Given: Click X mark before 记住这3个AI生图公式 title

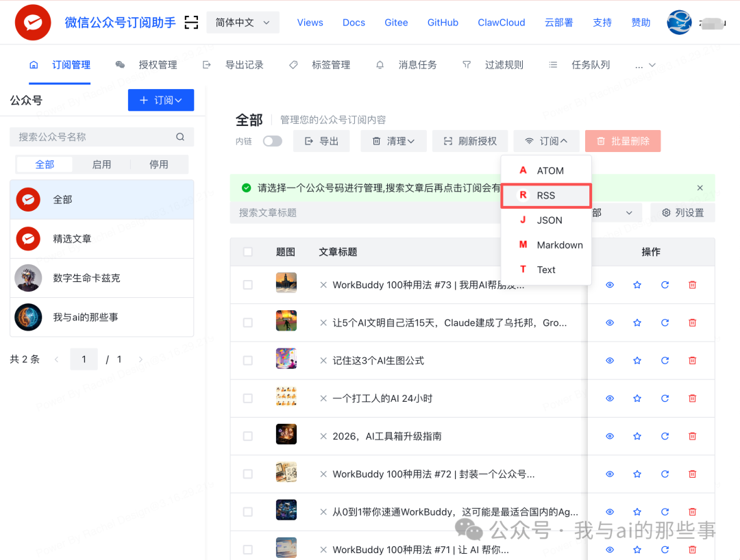Looking at the screenshot, I should pos(323,361).
